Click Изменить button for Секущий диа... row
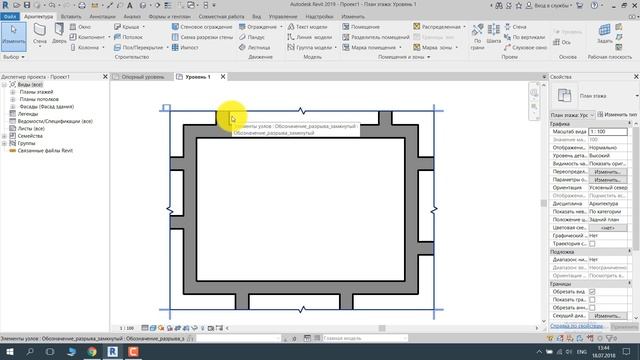The height and width of the screenshot is (360, 640). (607, 316)
